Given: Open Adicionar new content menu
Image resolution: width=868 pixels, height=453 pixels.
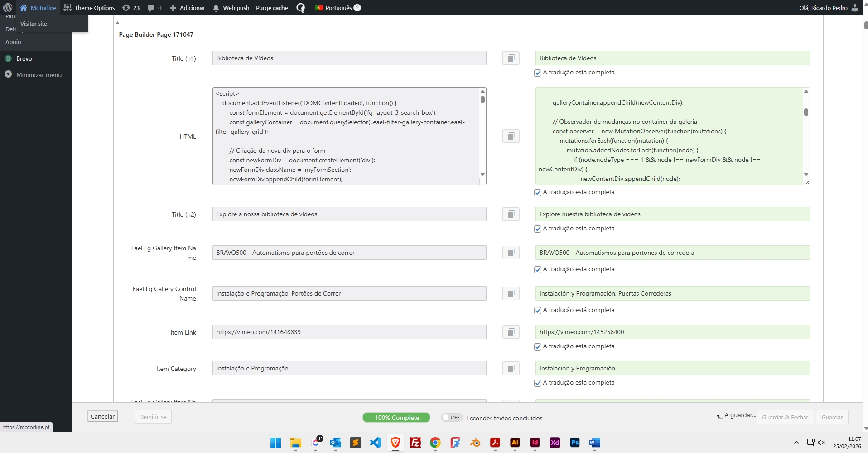Looking at the screenshot, I should click(x=187, y=8).
